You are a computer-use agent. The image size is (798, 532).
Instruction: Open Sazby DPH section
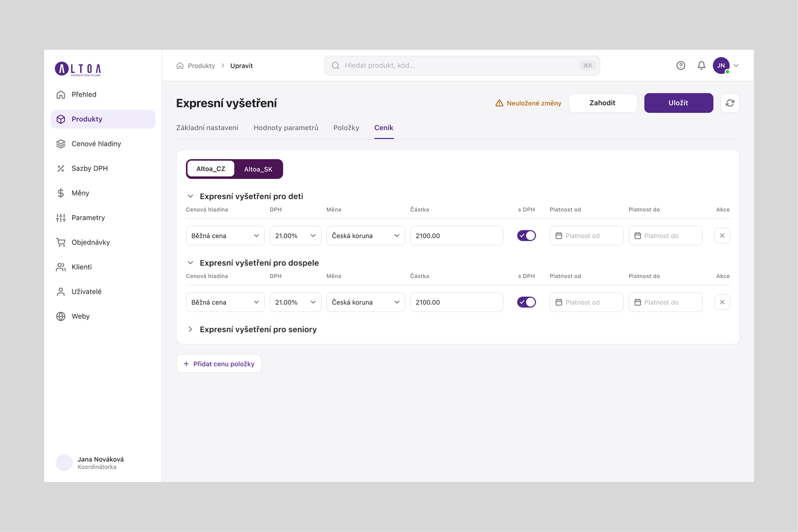pyautogui.click(x=103, y=169)
